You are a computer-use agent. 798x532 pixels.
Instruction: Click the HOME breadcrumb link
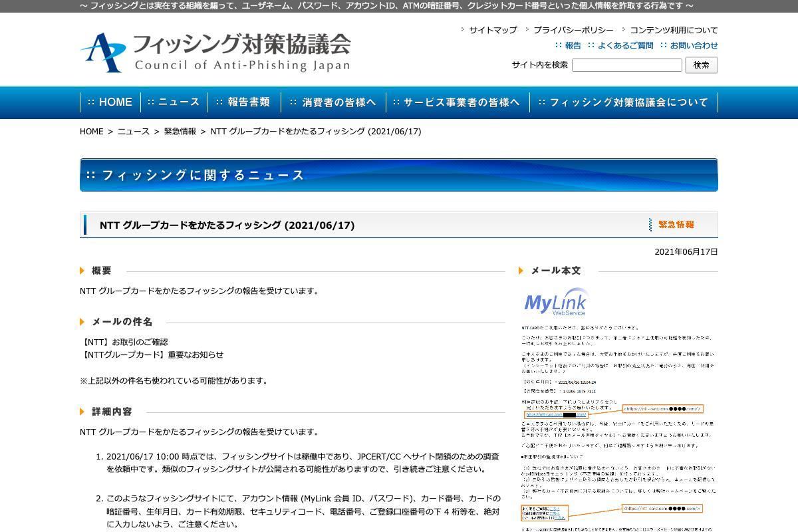click(x=92, y=132)
